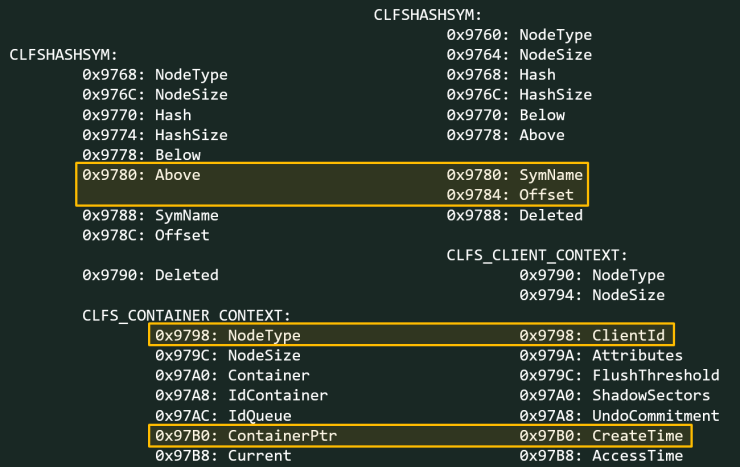Click the 0x978C Offset line
The height and width of the screenshot is (467, 740).
tap(146, 235)
